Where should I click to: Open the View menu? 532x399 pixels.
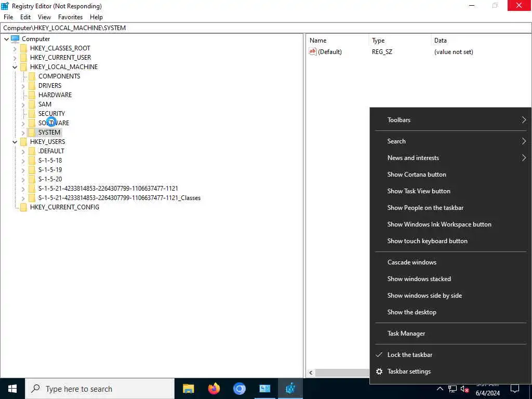click(44, 17)
